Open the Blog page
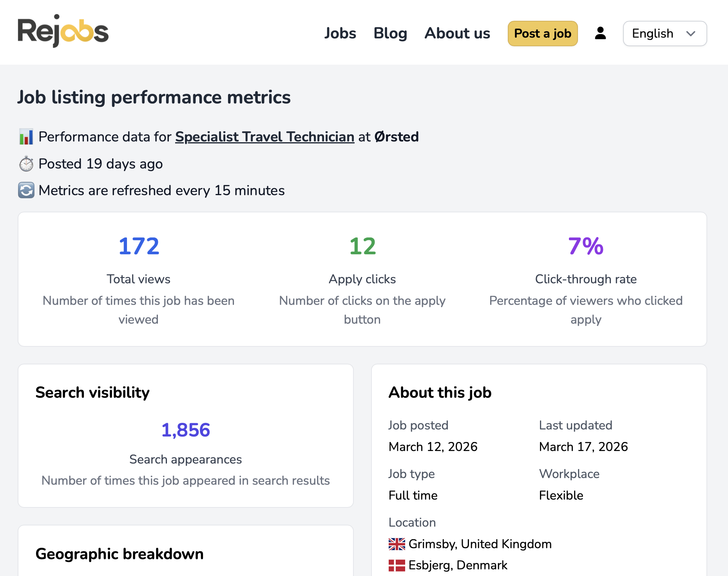This screenshot has height=576, width=728. pos(390,33)
